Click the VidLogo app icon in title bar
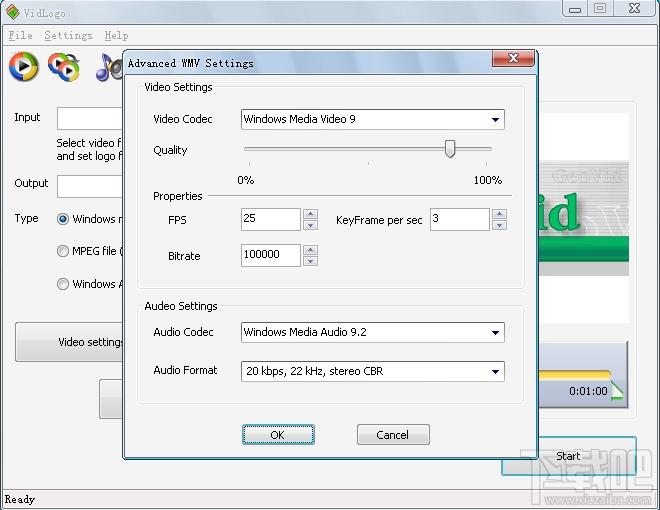The height and width of the screenshot is (510, 660). [13, 12]
